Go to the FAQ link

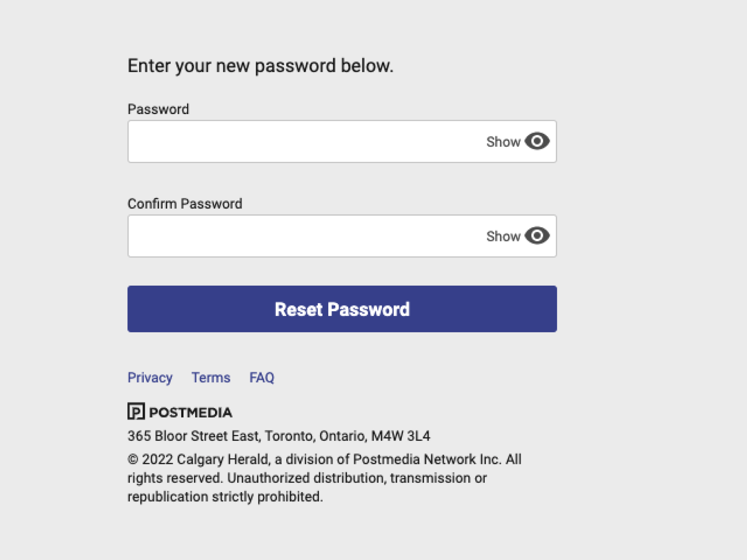point(262,378)
